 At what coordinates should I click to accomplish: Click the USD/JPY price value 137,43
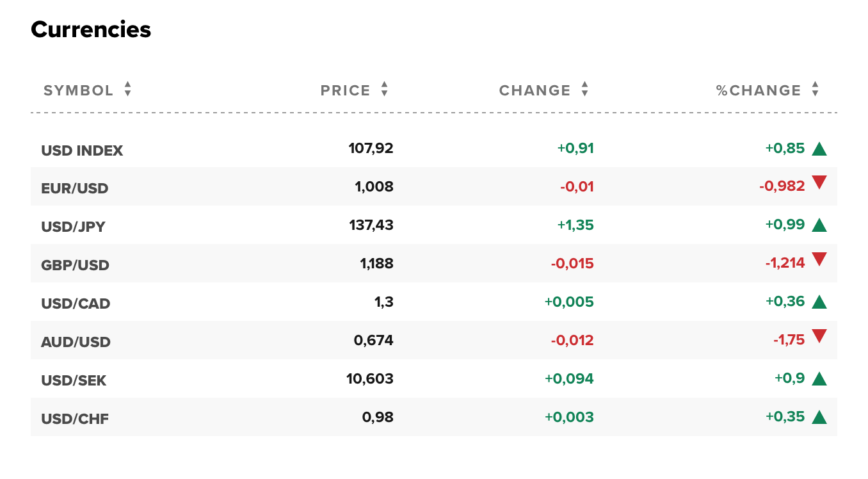[371, 225]
